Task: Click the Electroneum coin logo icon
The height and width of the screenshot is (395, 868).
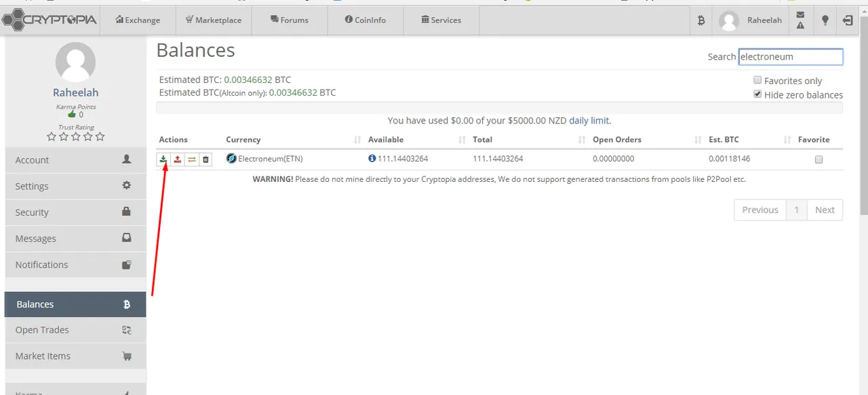Action: [231, 159]
